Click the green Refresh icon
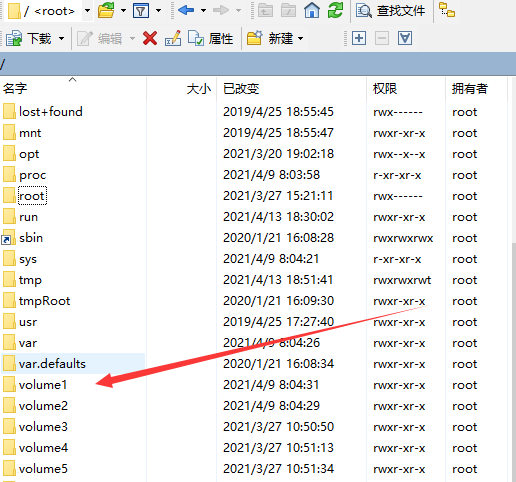The height and width of the screenshot is (482, 516). tap(335, 10)
